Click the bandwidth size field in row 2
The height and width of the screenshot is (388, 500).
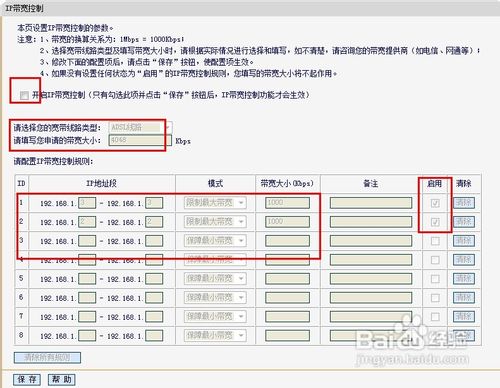(x=287, y=222)
